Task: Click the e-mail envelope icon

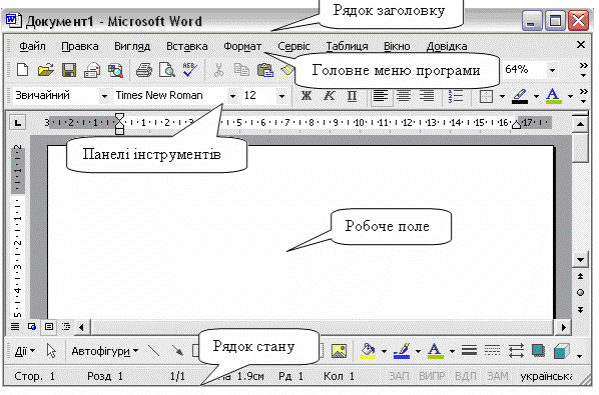Action: click(x=92, y=70)
